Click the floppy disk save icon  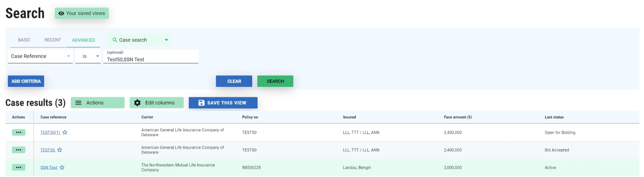201,103
